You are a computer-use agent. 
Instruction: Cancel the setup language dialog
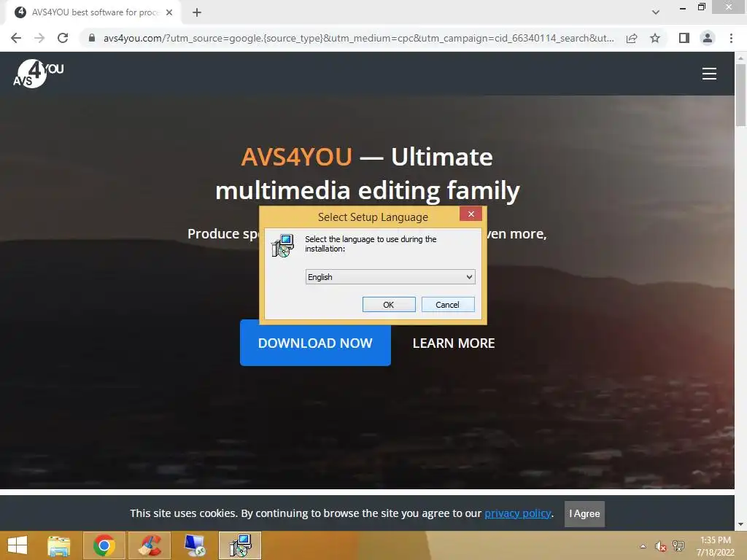tap(448, 305)
